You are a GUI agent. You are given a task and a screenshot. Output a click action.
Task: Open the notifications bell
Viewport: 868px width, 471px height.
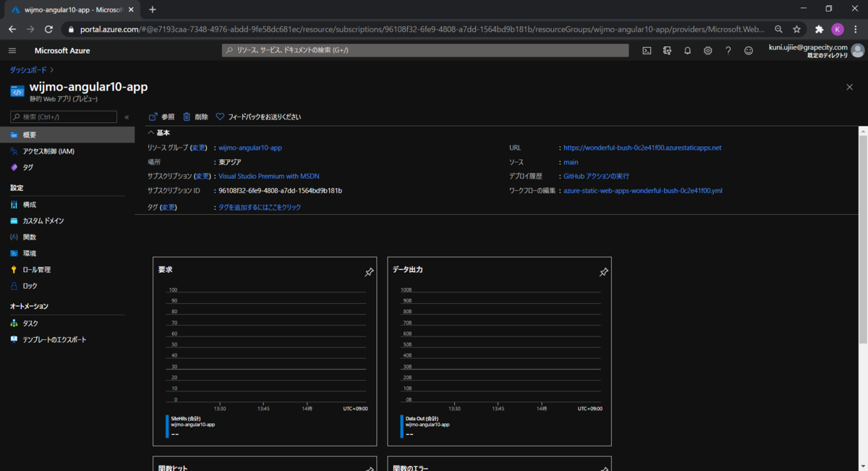[x=687, y=51]
